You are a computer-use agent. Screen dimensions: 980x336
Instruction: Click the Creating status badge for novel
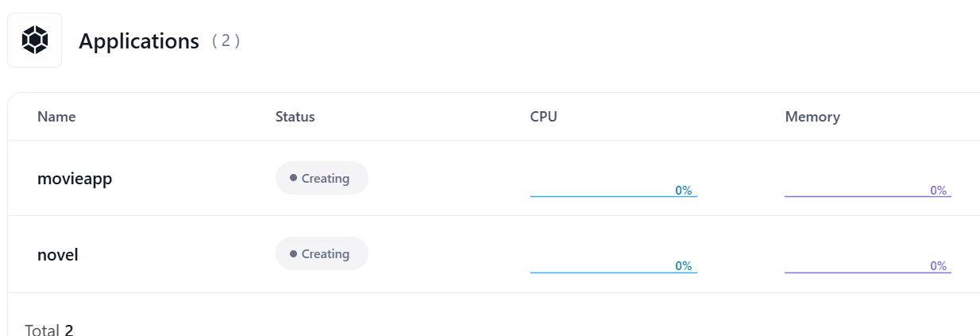(x=322, y=253)
